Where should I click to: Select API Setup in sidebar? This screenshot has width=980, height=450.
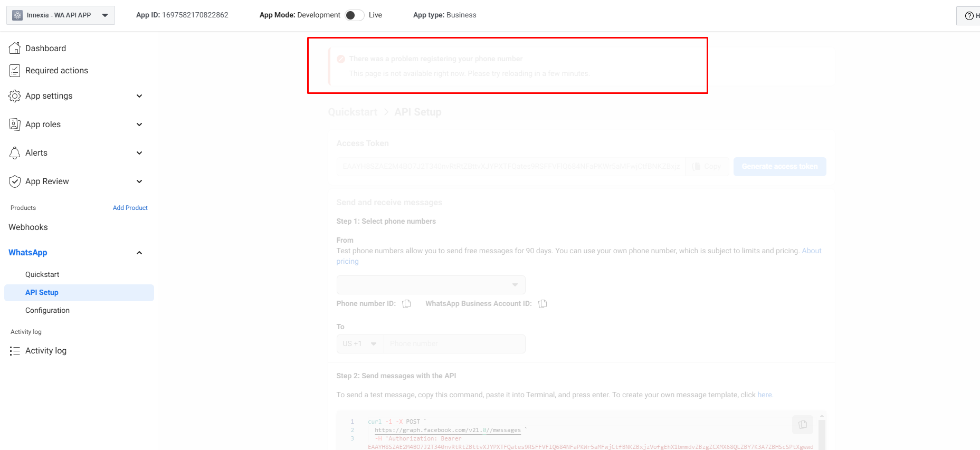[79, 293]
